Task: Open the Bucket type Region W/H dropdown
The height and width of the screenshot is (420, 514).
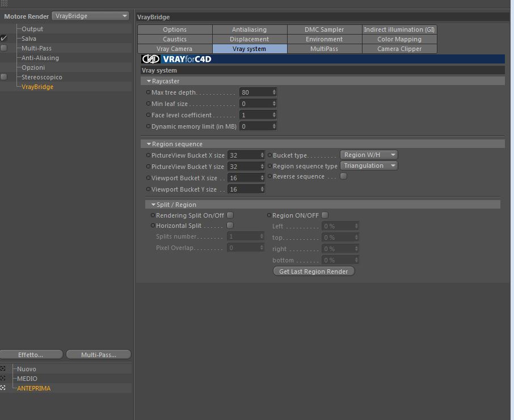Action: (369, 155)
